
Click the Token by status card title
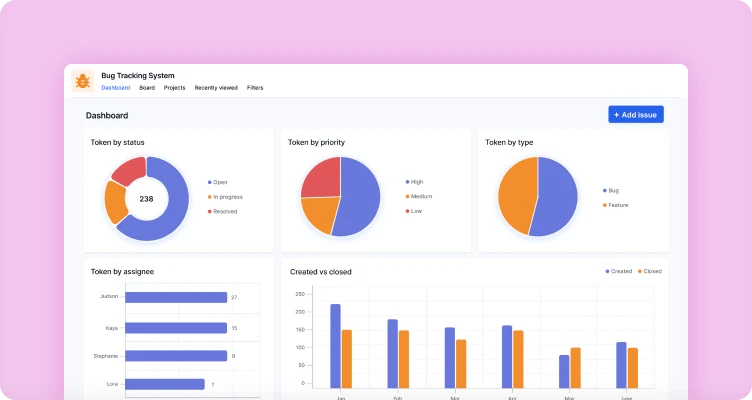pyautogui.click(x=118, y=142)
